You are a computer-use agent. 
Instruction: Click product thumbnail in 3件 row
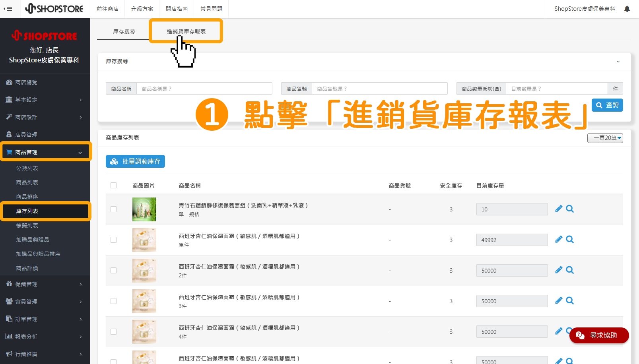[144, 301]
